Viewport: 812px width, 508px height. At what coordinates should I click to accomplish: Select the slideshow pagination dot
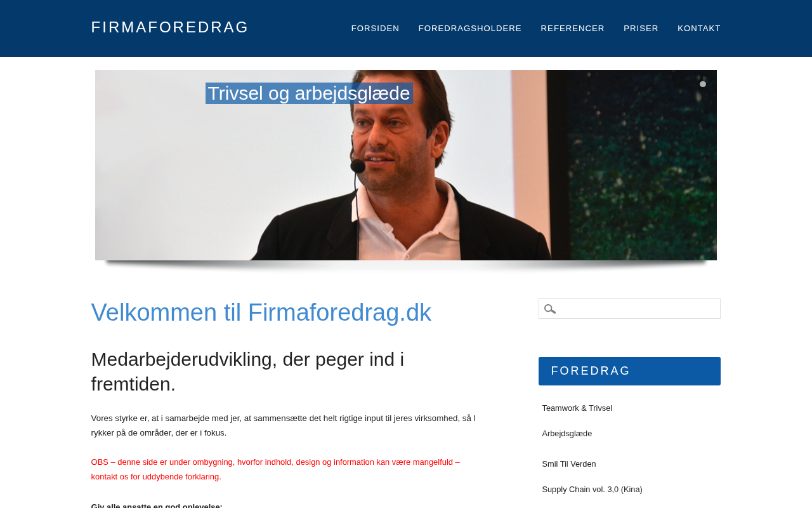coord(703,84)
